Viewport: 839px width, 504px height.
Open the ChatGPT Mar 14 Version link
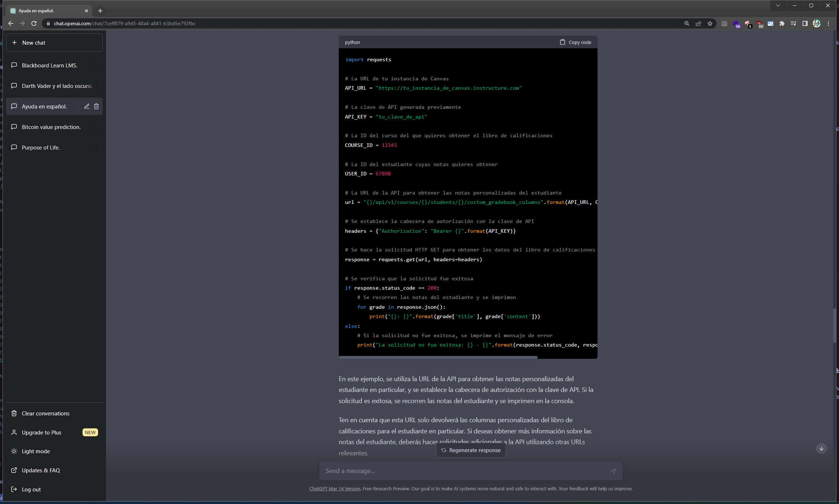334,489
